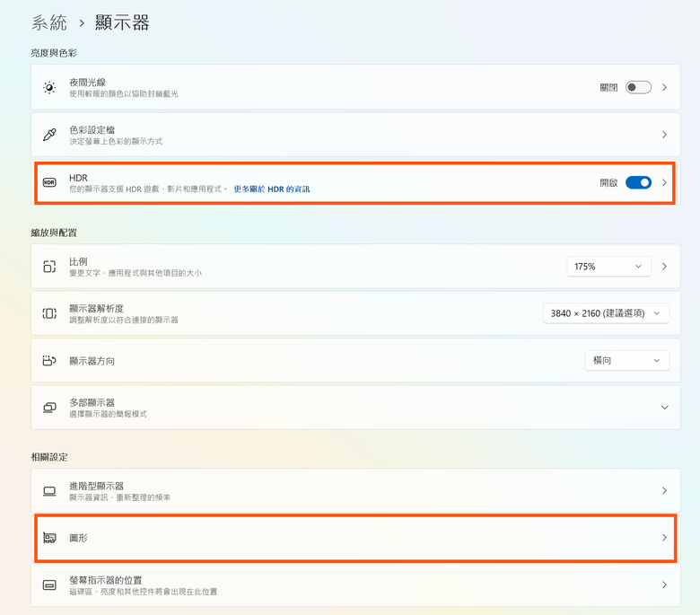Turn on the Night light (夜間光線) toggle
700x615 pixels.
(x=638, y=87)
